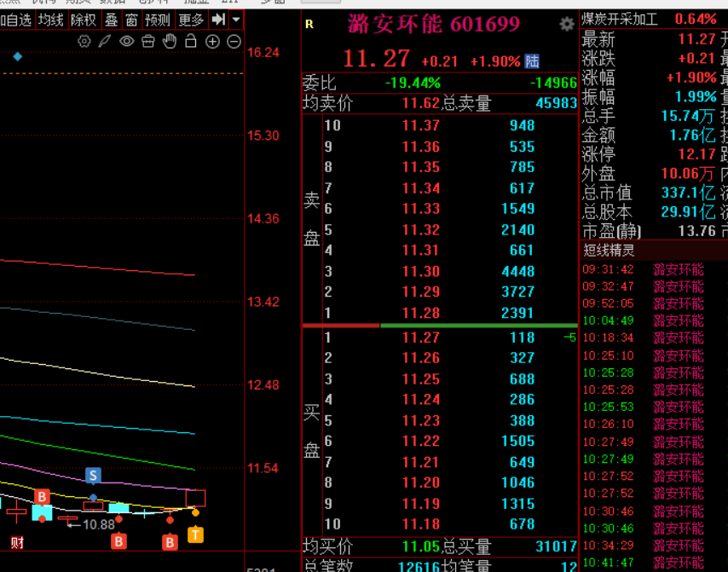Image resolution: width=728 pixels, height=572 pixels.
Task: Click 总买量 value 31017
Action: coord(556,546)
